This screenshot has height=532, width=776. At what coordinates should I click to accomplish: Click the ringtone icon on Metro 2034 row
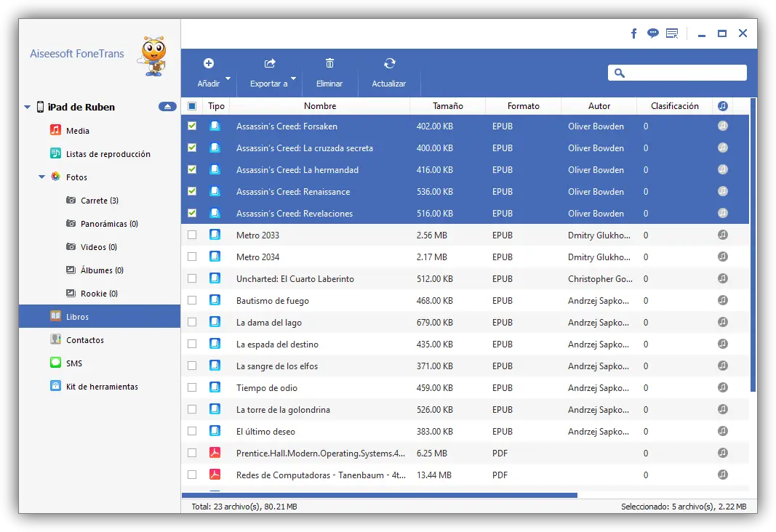(x=723, y=257)
